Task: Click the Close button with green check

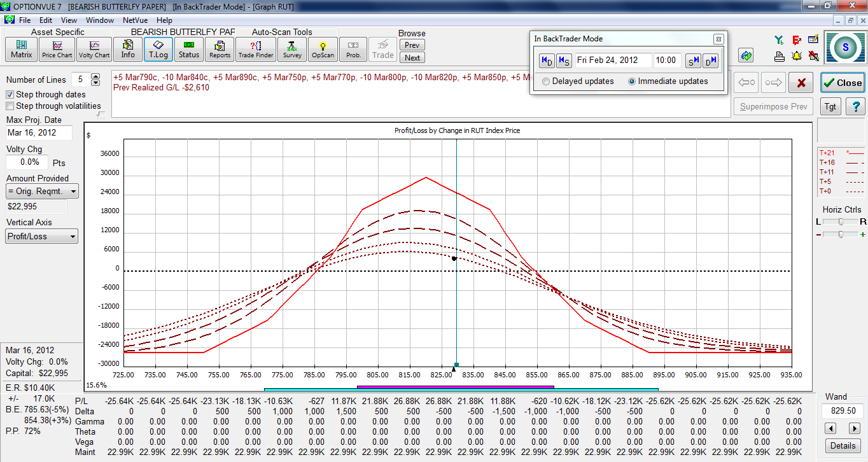Action: coord(843,83)
